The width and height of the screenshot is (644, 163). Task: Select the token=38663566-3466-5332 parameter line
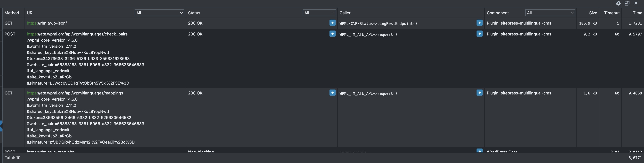(79, 117)
